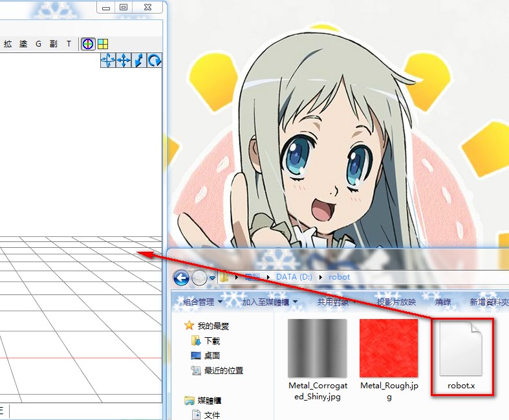Close the 3D editor window
The width and height of the screenshot is (509, 420).
pyautogui.click(x=147, y=7)
